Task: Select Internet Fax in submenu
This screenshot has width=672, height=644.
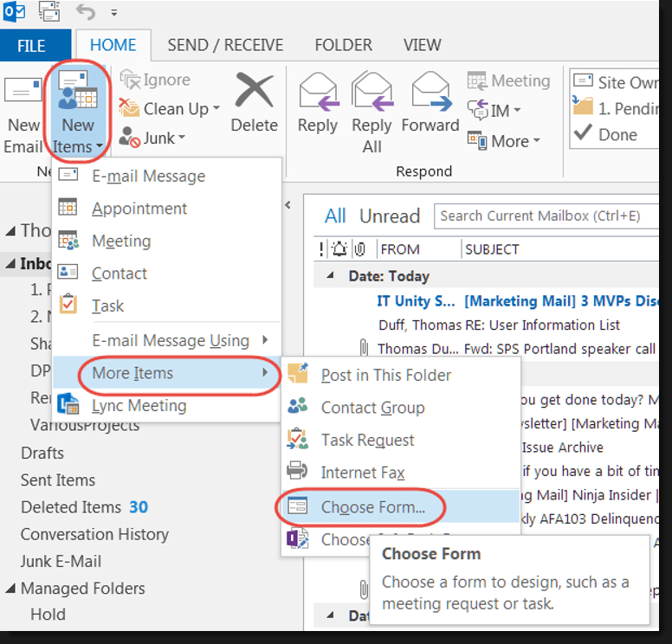Action: pyautogui.click(x=400, y=473)
